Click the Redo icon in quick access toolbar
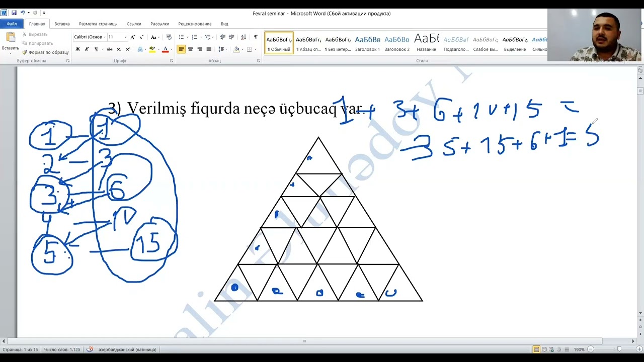Image resolution: width=644 pixels, height=362 pixels. coord(35,13)
